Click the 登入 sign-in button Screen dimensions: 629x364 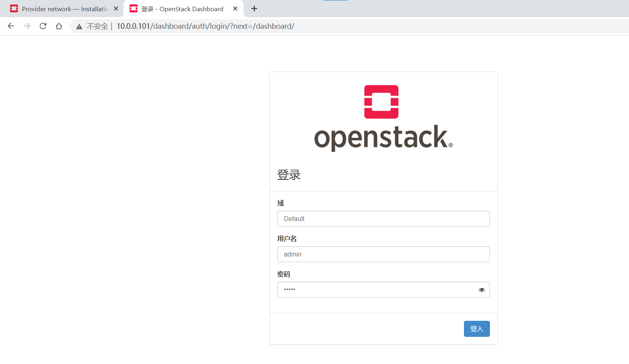click(x=477, y=329)
